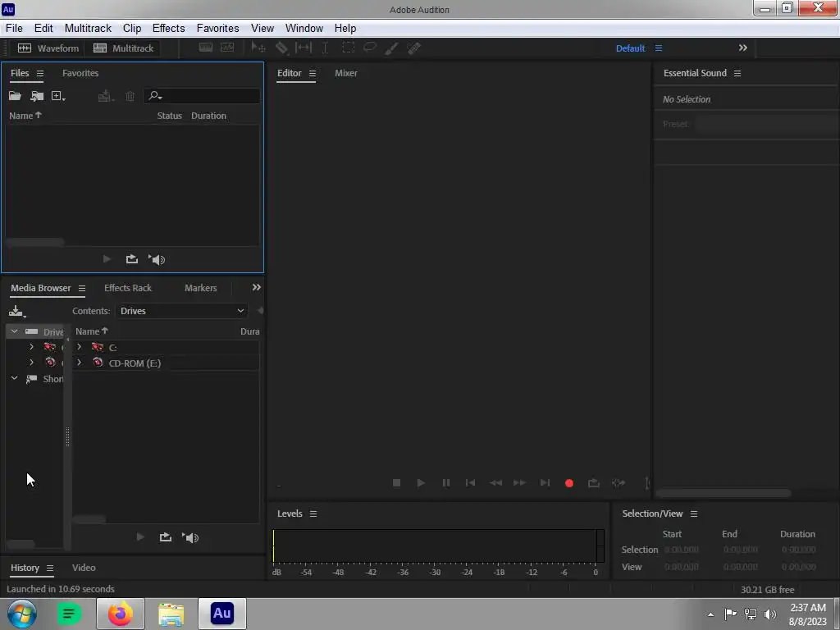Open the Default workspace menu icon

[x=659, y=48]
